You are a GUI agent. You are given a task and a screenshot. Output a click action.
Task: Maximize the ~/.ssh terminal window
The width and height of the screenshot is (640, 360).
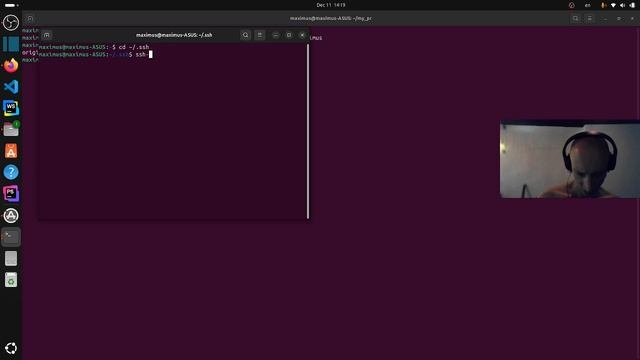[x=289, y=35]
